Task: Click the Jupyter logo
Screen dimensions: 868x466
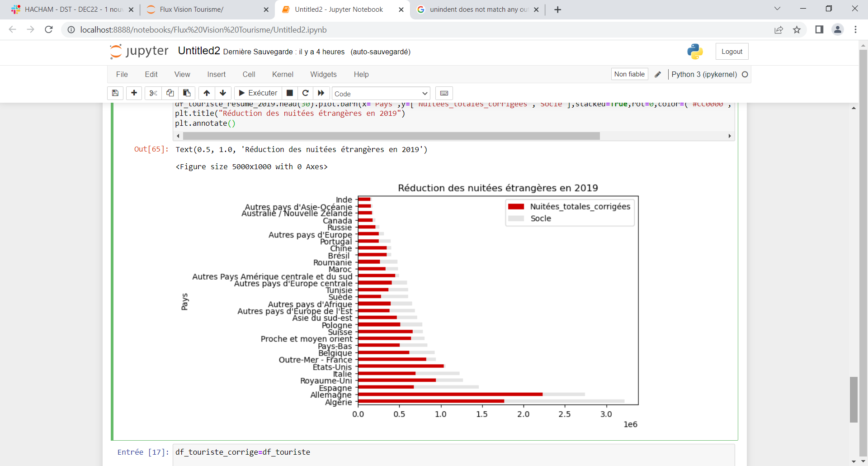Action: coord(139,51)
